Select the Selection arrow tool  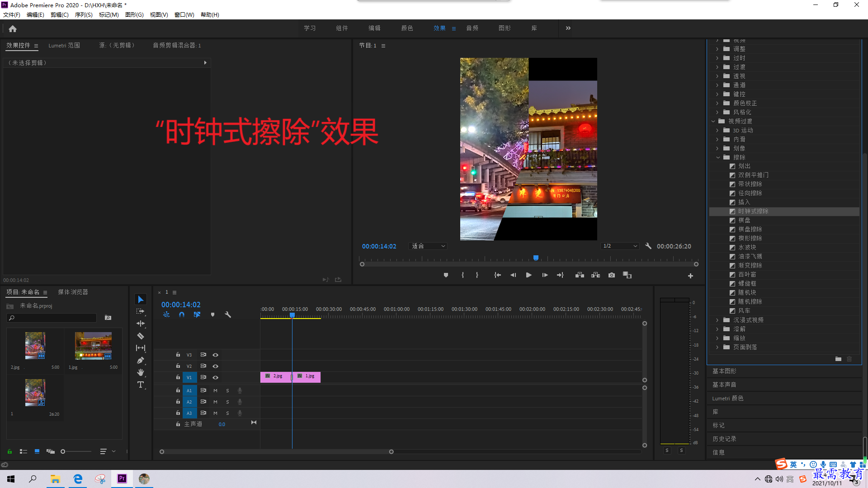pos(141,300)
